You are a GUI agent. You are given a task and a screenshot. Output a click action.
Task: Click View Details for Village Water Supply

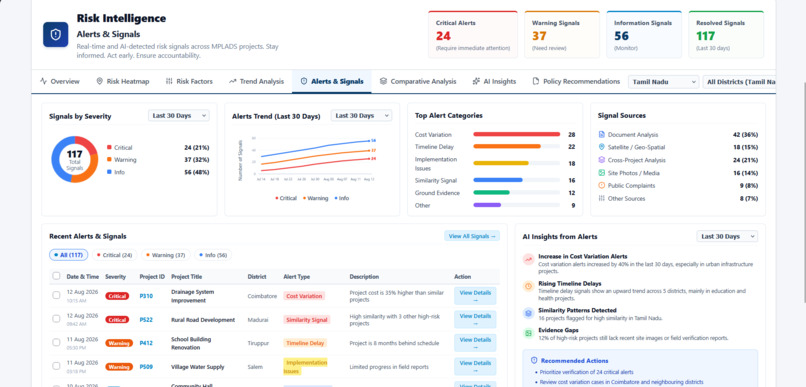475,366
